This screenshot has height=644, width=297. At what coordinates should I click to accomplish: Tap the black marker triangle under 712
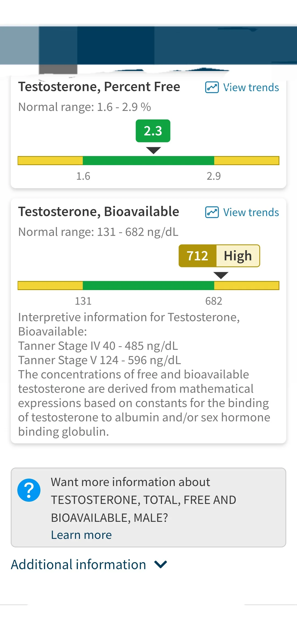[221, 275]
